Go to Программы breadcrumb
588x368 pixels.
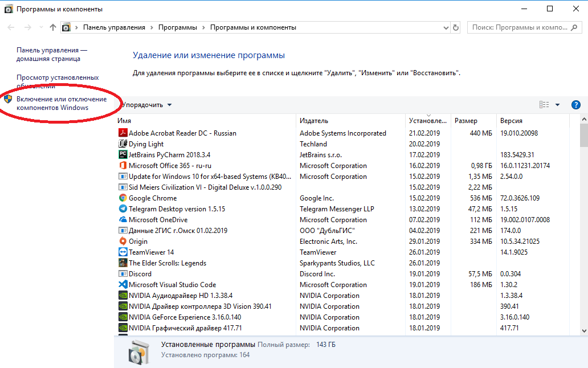tap(178, 27)
